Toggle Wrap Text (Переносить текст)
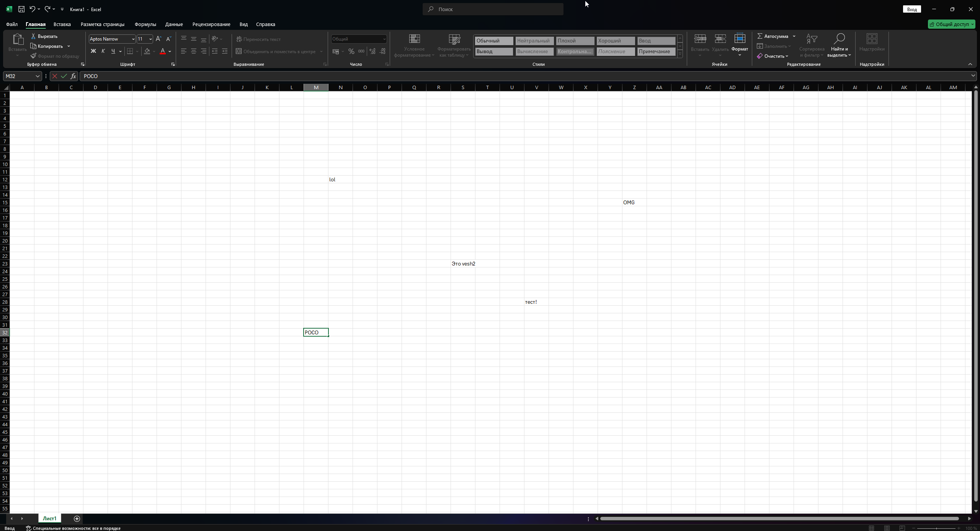The width and height of the screenshot is (980, 531). (258, 39)
